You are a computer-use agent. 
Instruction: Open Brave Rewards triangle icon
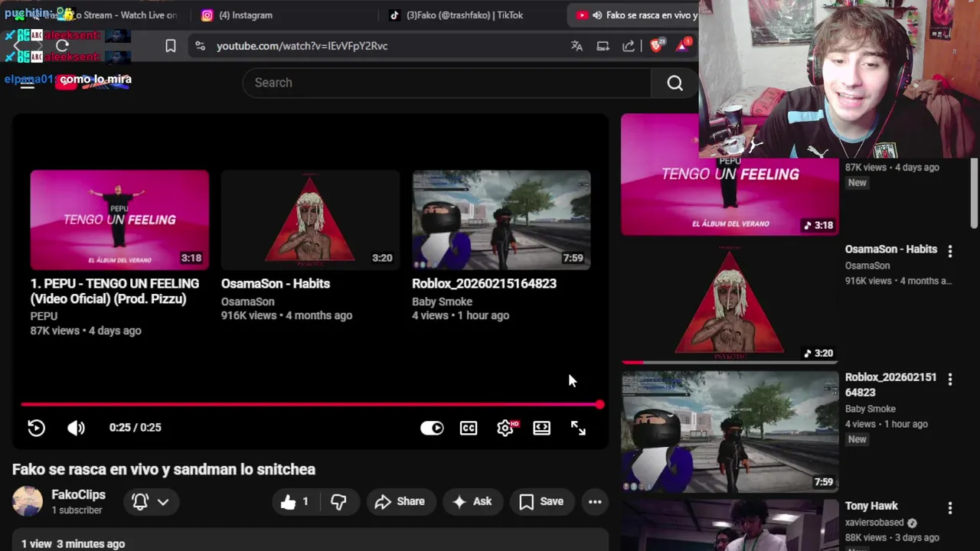(x=682, y=46)
